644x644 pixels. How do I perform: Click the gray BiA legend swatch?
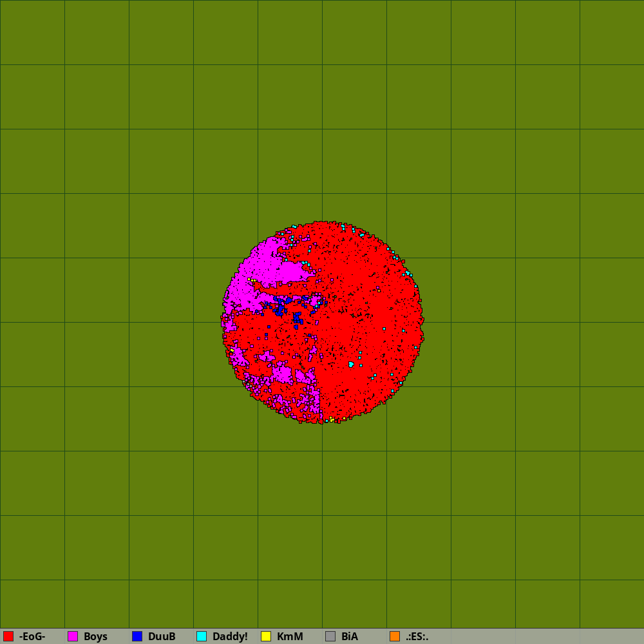click(330, 636)
